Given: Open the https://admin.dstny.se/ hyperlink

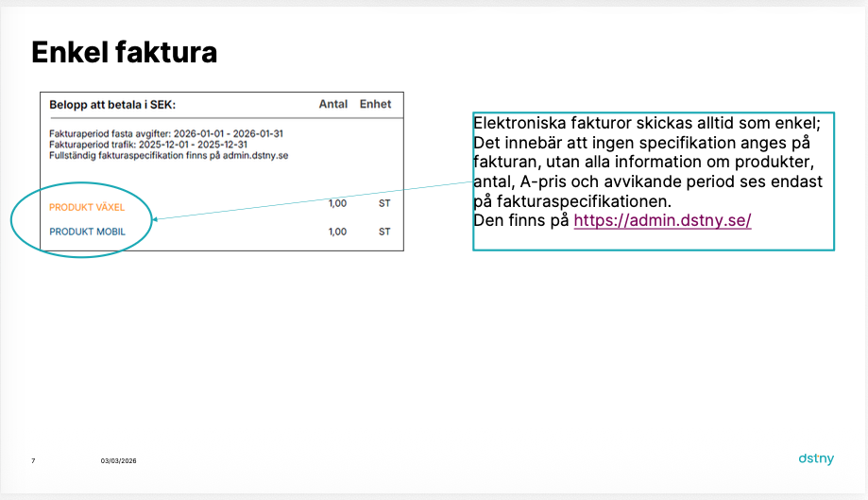Looking at the screenshot, I should [662, 220].
